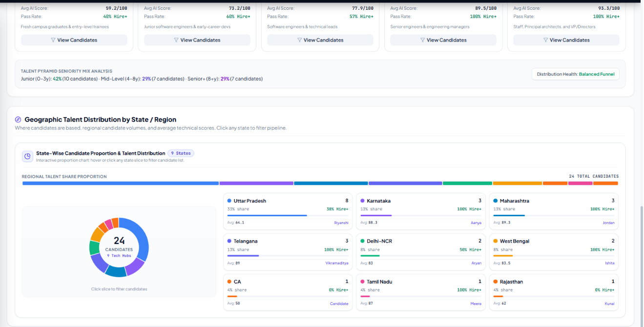Image resolution: width=644 pixels, height=327 pixels.
Task: Click compass icon beside Geographic Talent Distribution heading
Action: click(x=18, y=120)
